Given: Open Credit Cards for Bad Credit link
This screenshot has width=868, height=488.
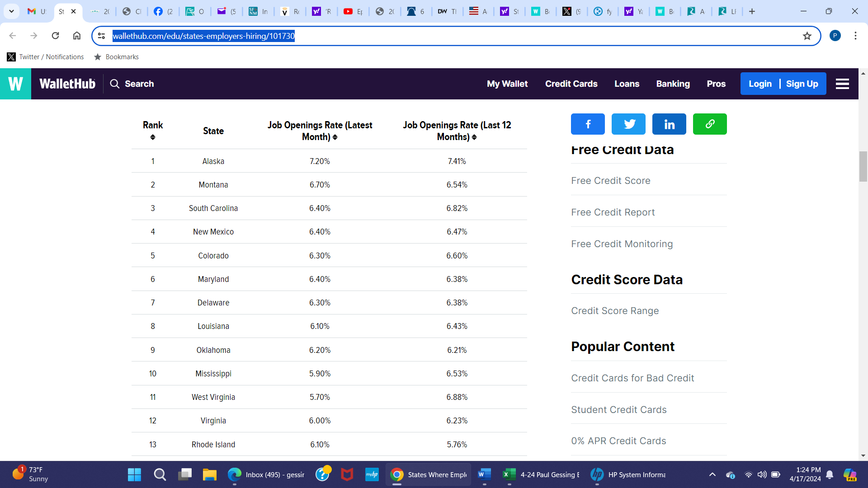Looking at the screenshot, I should click(632, 378).
